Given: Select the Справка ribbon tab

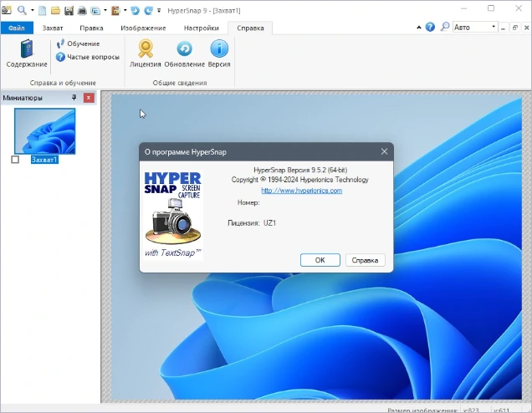Looking at the screenshot, I should point(250,28).
